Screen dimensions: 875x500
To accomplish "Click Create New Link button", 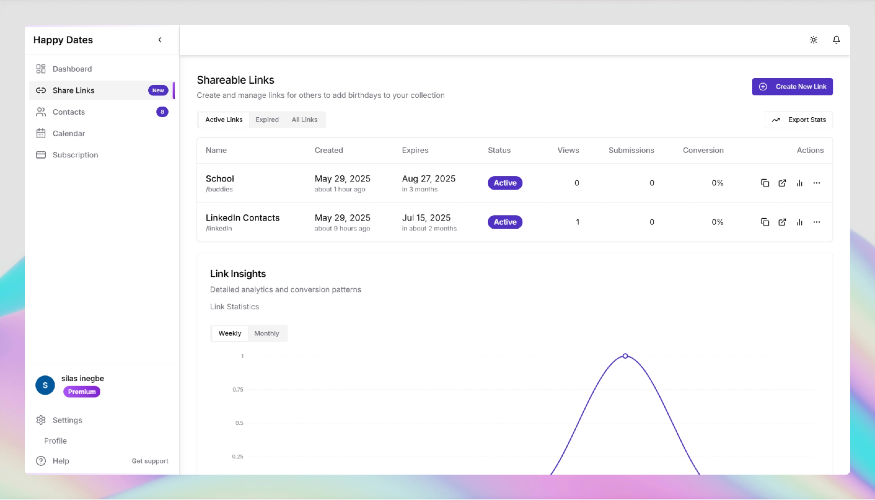I will pyautogui.click(x=792, y=86).
